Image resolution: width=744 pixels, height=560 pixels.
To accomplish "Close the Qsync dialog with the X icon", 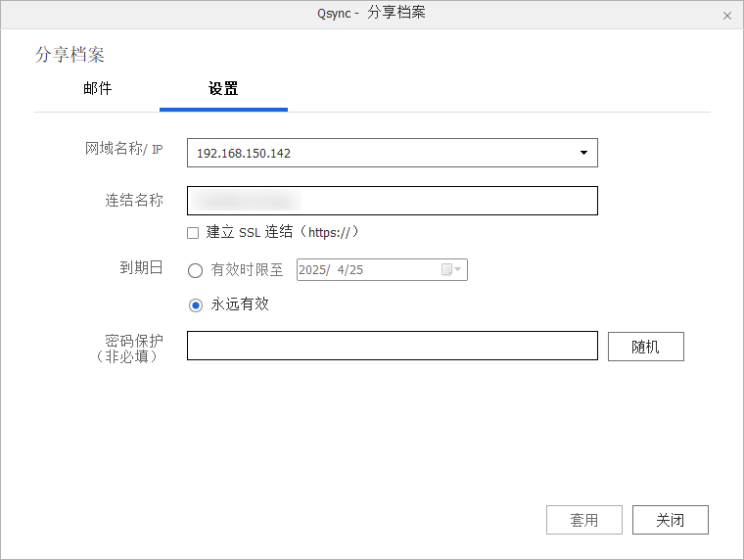I will point(727,16).
